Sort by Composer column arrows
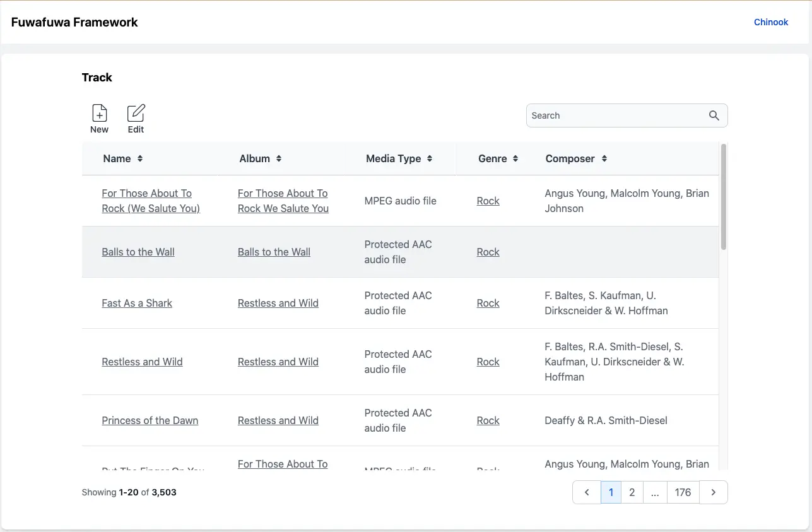The height and width of the screenshot is (532, 812). [604, 159]
